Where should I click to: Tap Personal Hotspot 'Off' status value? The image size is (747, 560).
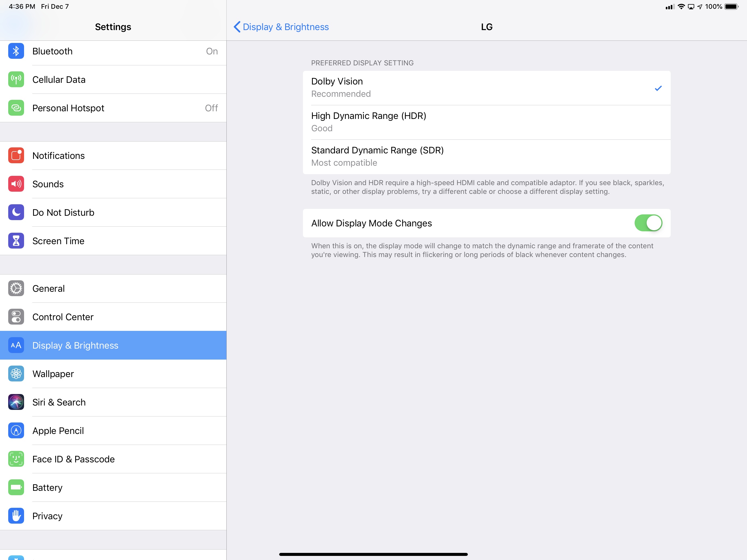click(211, 108)
